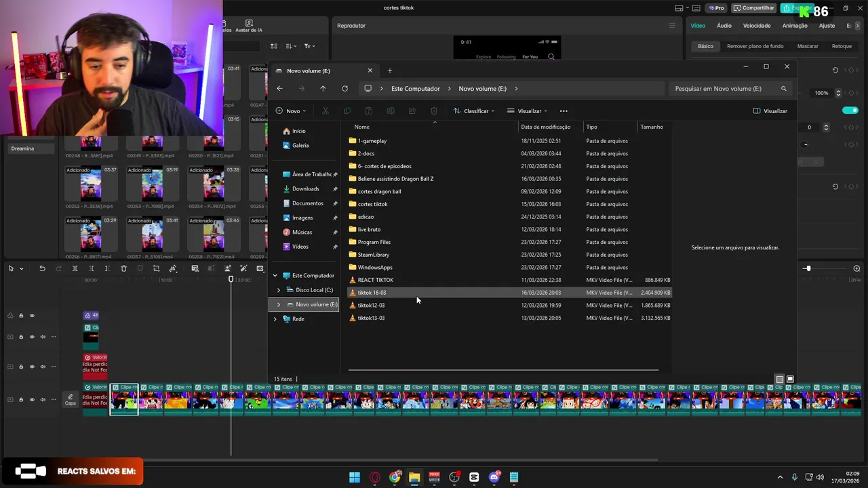Expand Rede in the navigation tree
The width and height of the screenshot is (868, 488).
click(275, 319)
